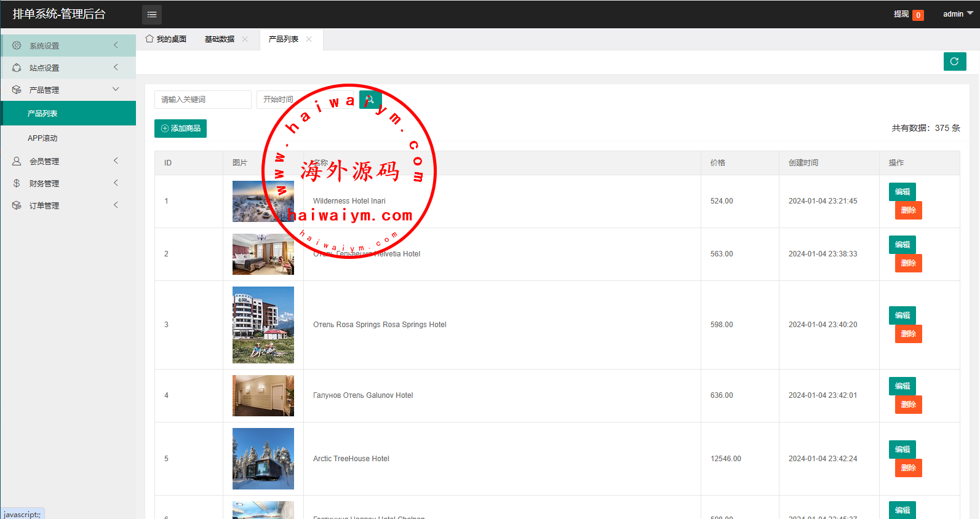The image size is (980, 519).
Task: Click the keyword search input field
Action: click(x=203, y=100)
